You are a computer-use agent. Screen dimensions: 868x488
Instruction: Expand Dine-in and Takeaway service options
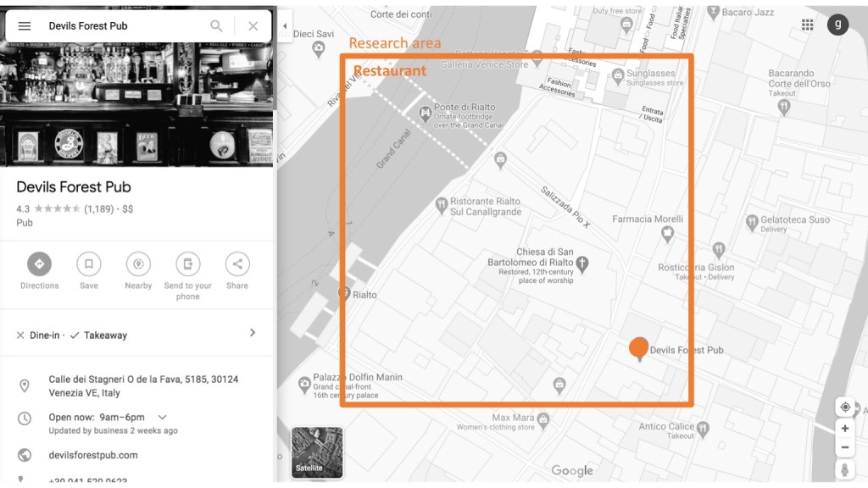tap(252, 333)
